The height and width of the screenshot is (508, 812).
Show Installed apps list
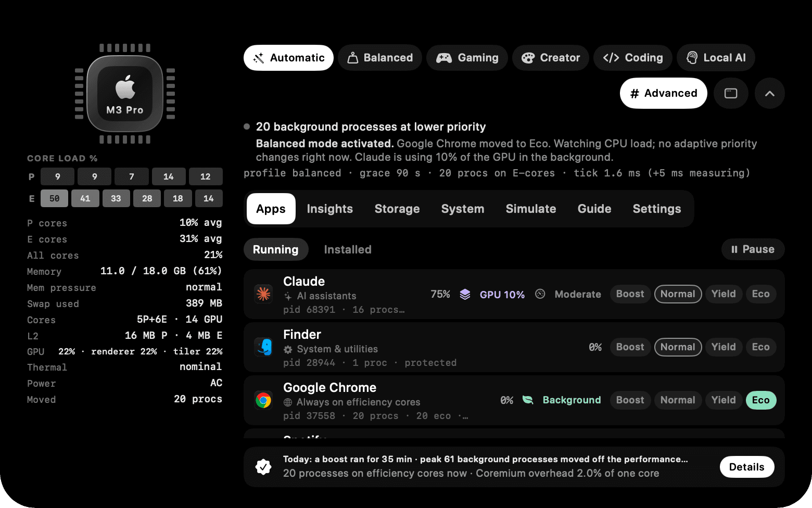coord(348,249)
